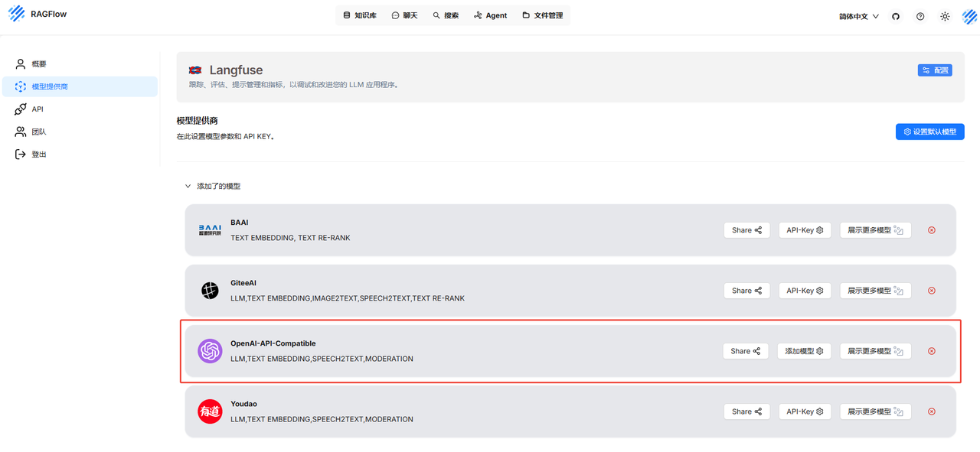
Task: Select 登出 in sidebar
Action: (x=80, y=154)
